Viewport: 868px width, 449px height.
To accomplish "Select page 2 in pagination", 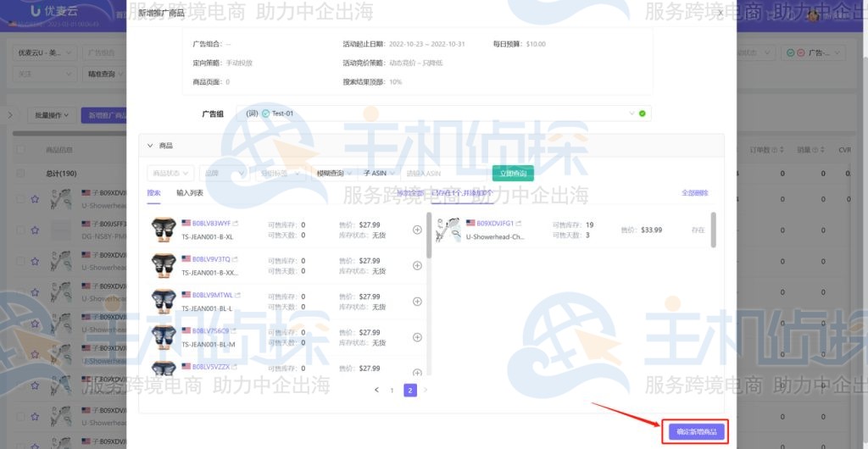I will pyautogui.click(x=410, y=391).
